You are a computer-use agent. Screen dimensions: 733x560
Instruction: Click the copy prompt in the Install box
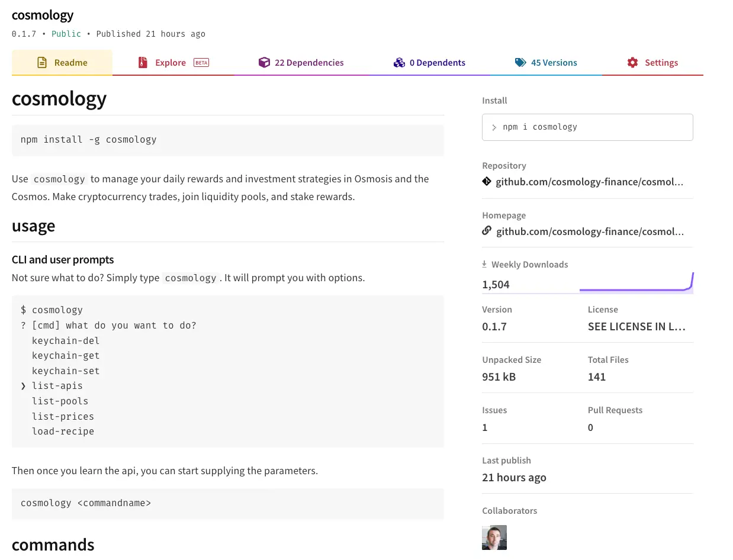point(494,127)
